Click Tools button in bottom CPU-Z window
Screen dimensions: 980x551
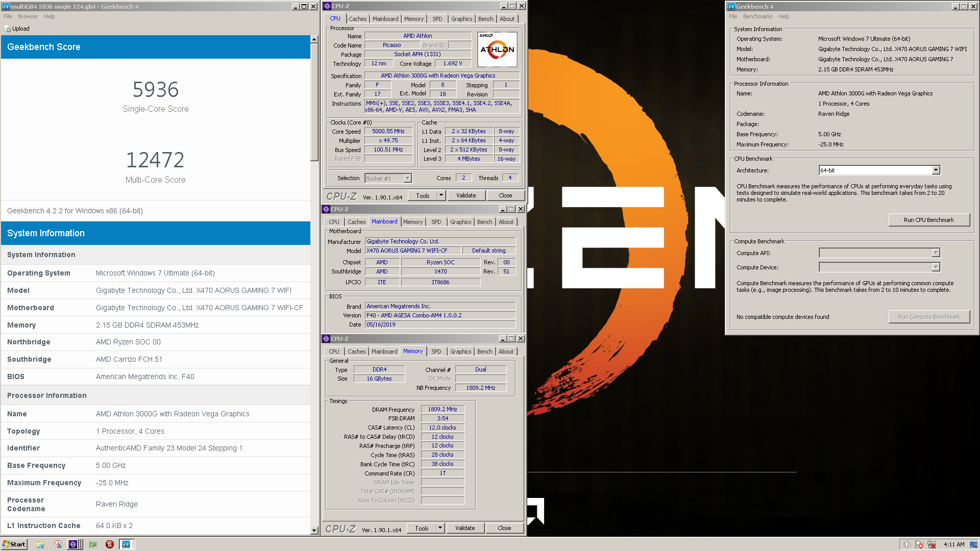click(422, 528)
